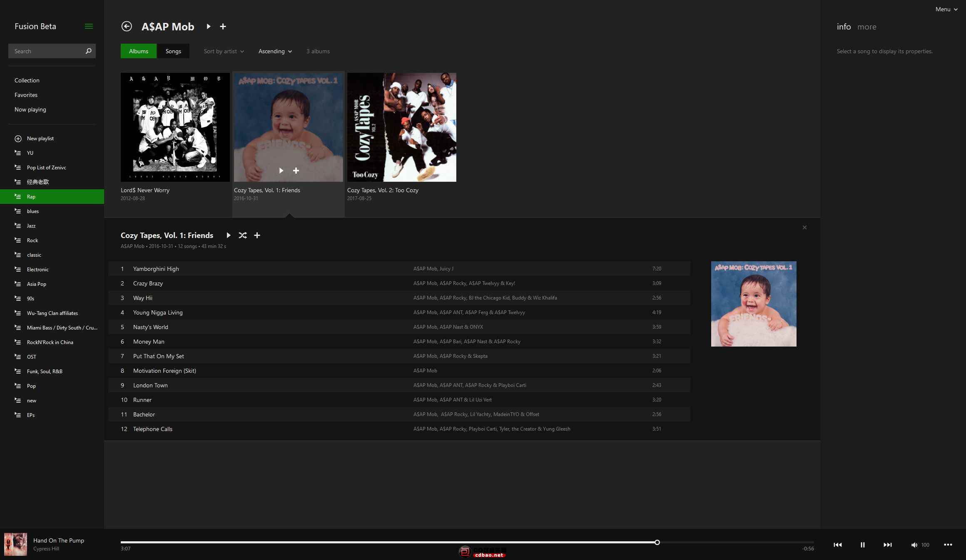Select the song London Town
This screenshot has width=966, height=560.
(399, 385)
